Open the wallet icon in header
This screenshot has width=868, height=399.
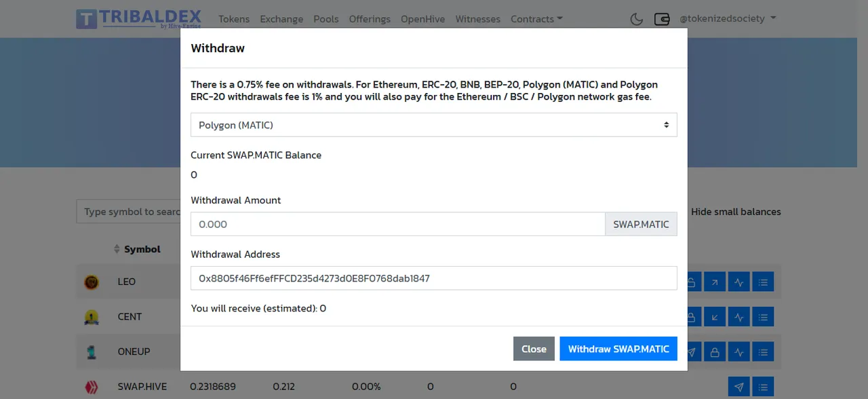click(x=662, y=19)
